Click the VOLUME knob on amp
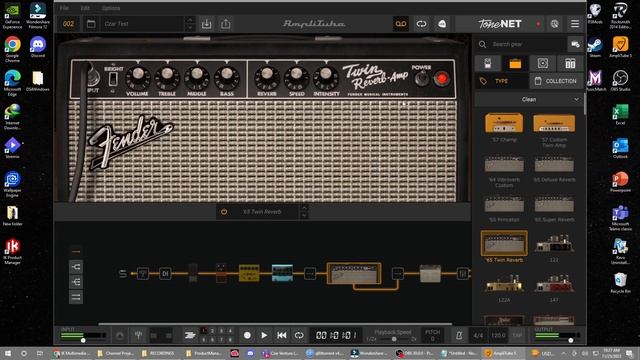 pyautogui.click(x=138, y=78)
